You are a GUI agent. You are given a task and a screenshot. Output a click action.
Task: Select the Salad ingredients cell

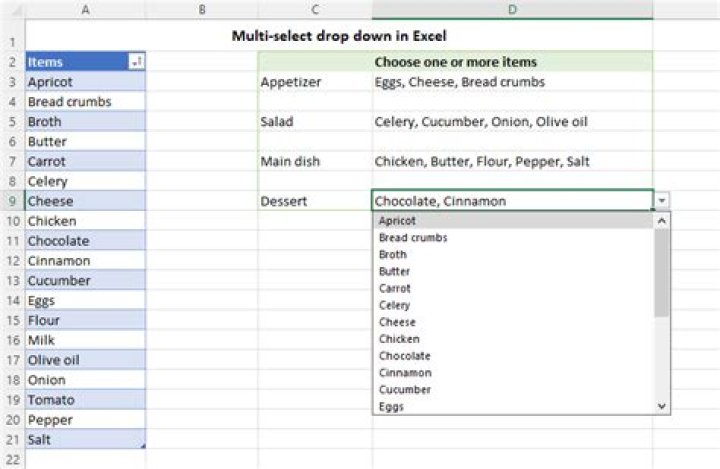pyautogui.click(x=510, y=122)
